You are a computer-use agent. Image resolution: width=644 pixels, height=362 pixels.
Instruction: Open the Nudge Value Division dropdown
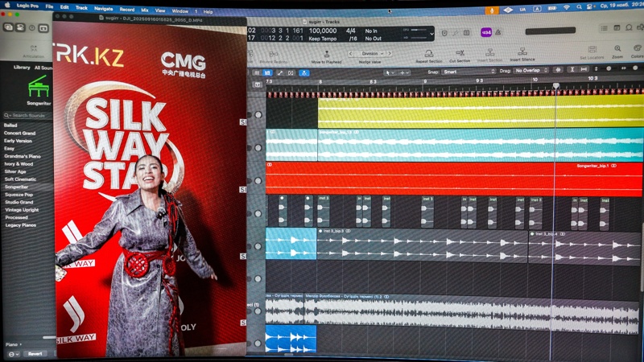(370, 54)
